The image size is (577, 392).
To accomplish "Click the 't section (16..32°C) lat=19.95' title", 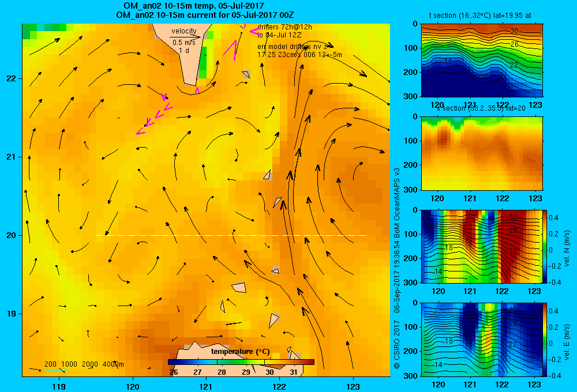I will click(480, 16).
